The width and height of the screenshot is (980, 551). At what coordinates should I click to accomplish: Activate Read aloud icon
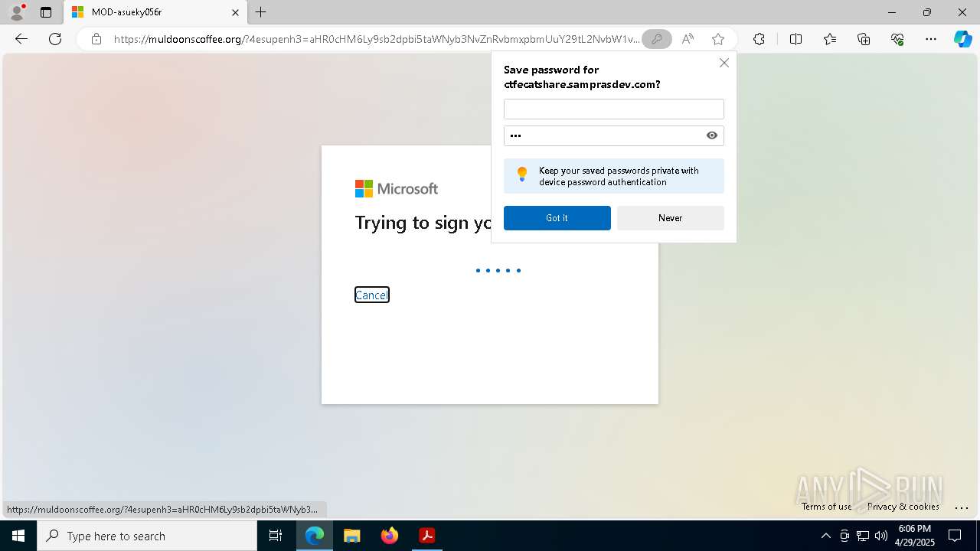tap(688, 39)
